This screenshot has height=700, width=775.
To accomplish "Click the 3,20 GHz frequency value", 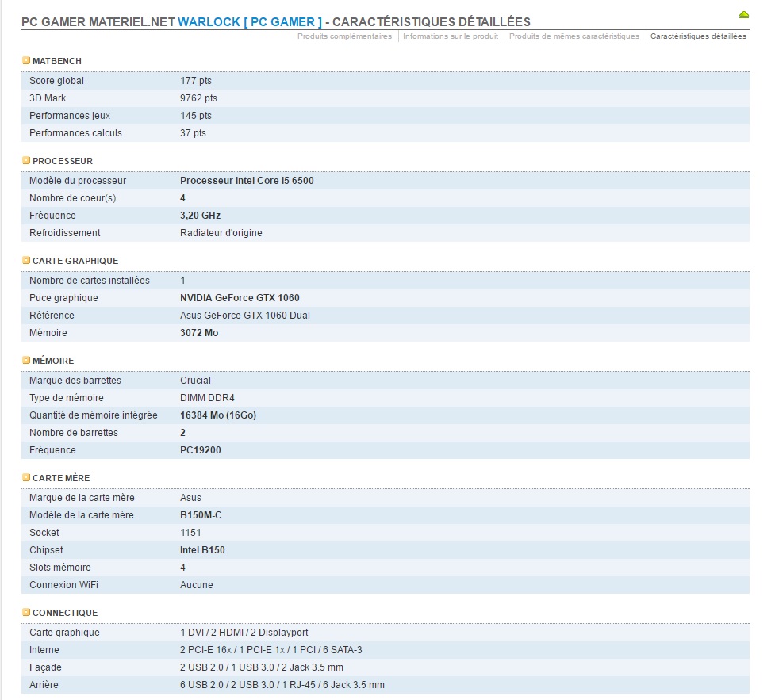I will (200, 216).
